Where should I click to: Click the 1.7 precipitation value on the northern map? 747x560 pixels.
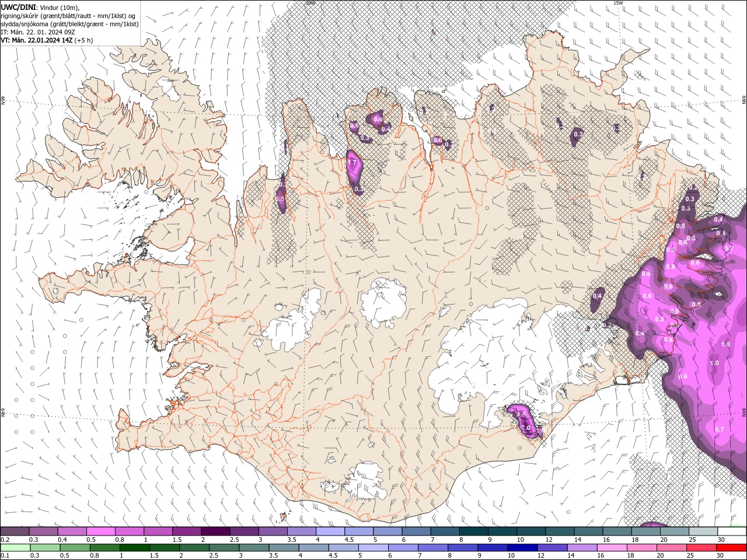point(352,163)
